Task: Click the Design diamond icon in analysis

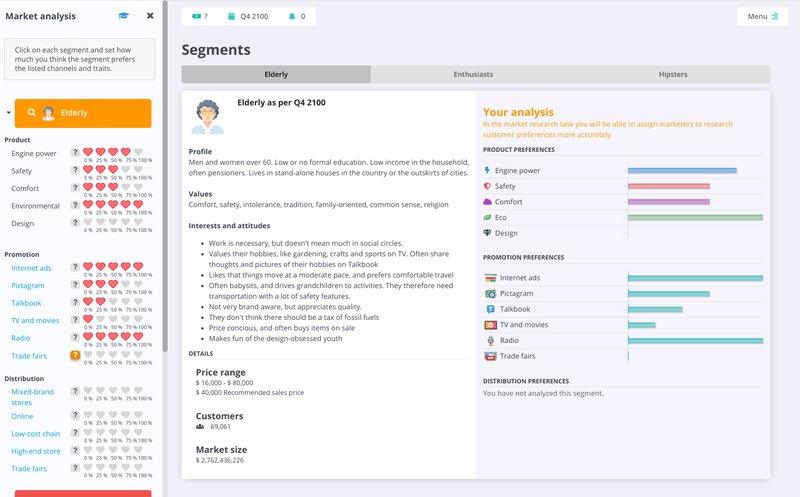Action: tap(487, 233)
